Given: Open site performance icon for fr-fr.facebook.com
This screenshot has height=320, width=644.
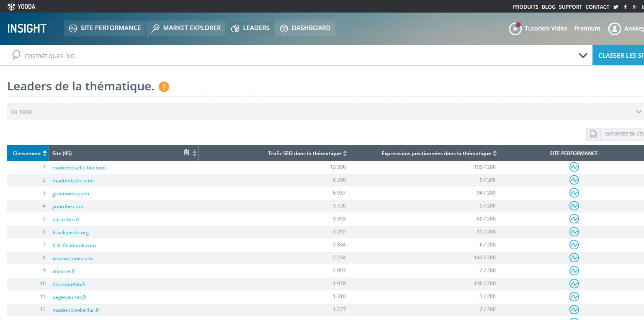Looking at the screenshot, I should [x=574, y=245].
